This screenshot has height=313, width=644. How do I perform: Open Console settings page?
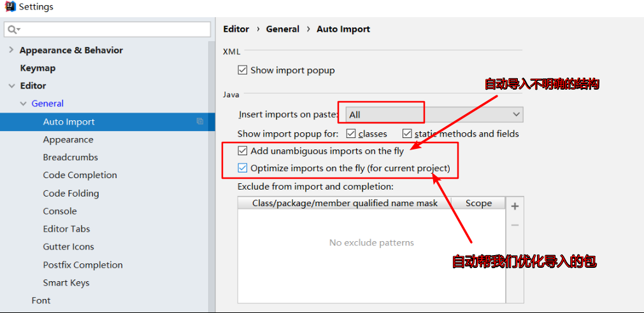coord(60,211)
